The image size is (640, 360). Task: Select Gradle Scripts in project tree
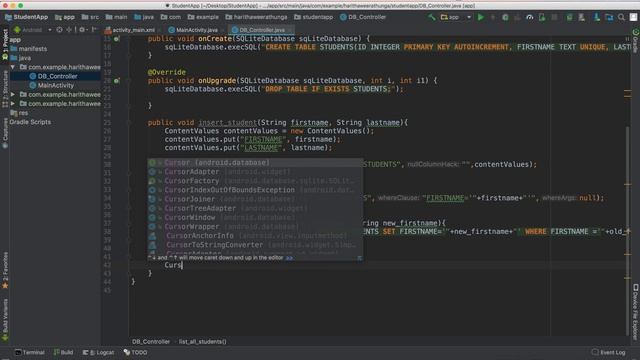coord(30,122)
